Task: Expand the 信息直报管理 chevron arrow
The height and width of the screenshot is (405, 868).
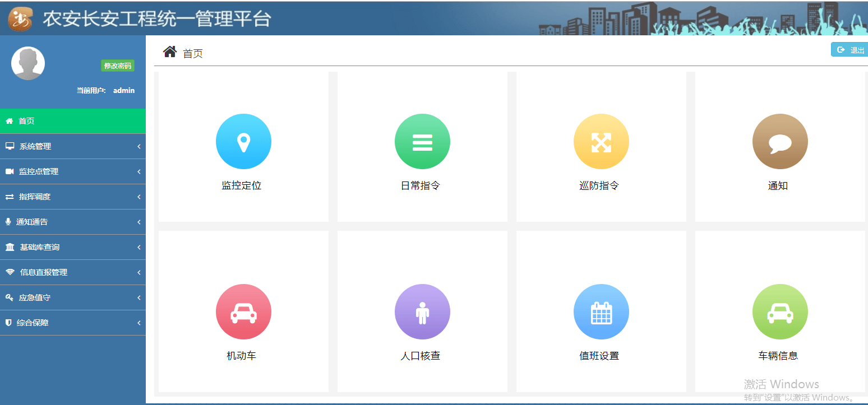Action: (138, 272)
